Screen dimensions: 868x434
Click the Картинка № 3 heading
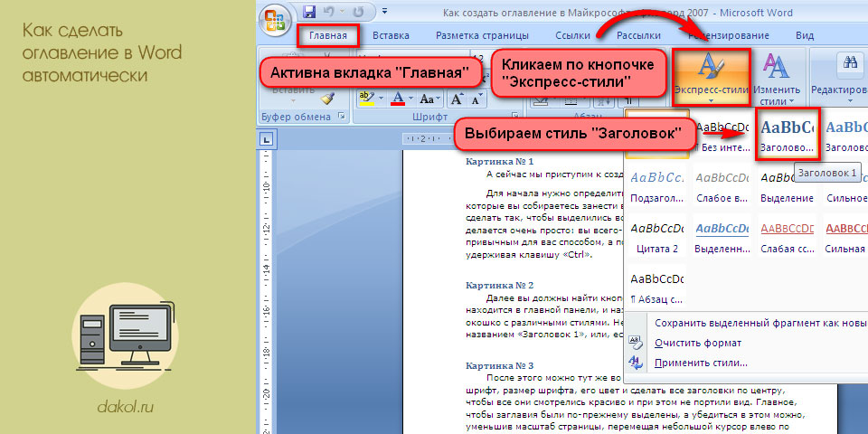click(x=499, y=366)
